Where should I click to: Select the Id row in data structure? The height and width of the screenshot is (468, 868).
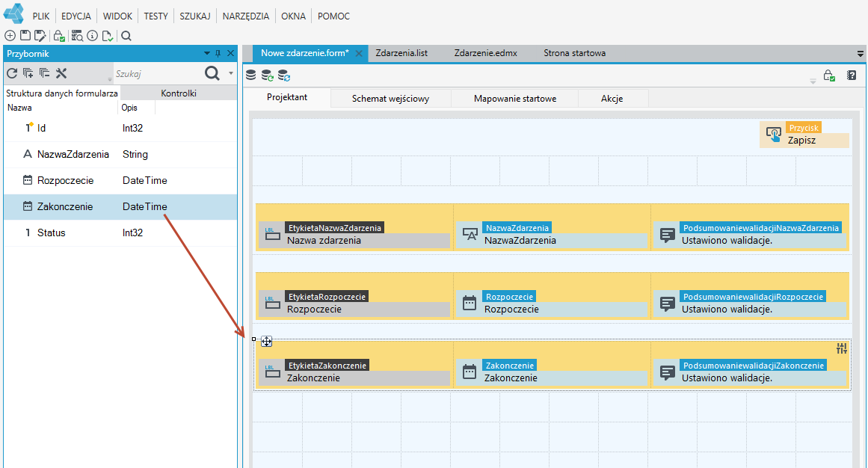[x=120, y=128]
